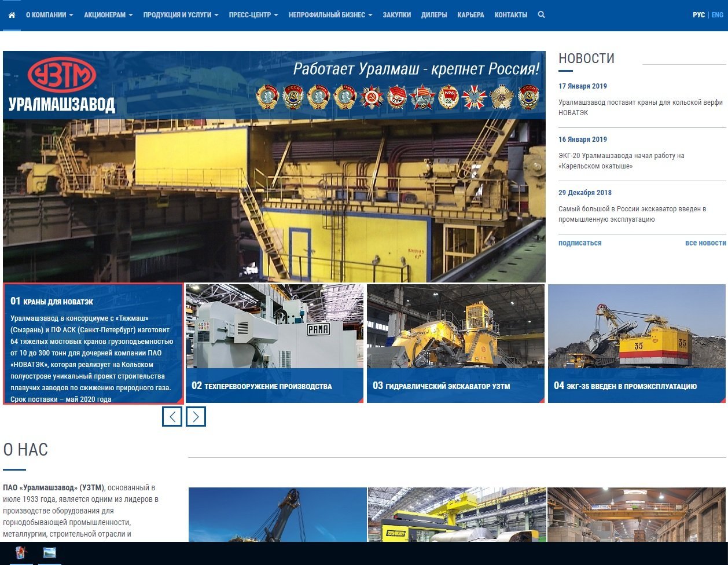Open news about cranes for НОВАТЭК shipyard
The width and height of the screenshot is (728, 565).
[x=640, y=108]
